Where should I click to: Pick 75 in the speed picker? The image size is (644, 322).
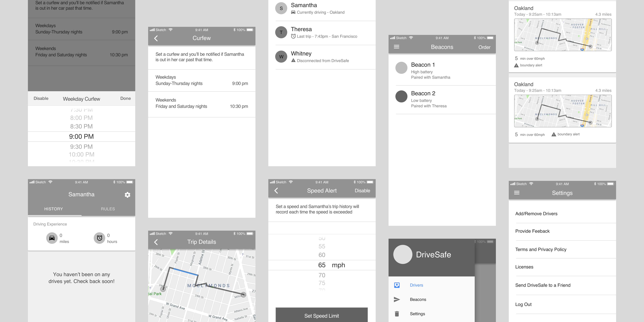[322, 283]
